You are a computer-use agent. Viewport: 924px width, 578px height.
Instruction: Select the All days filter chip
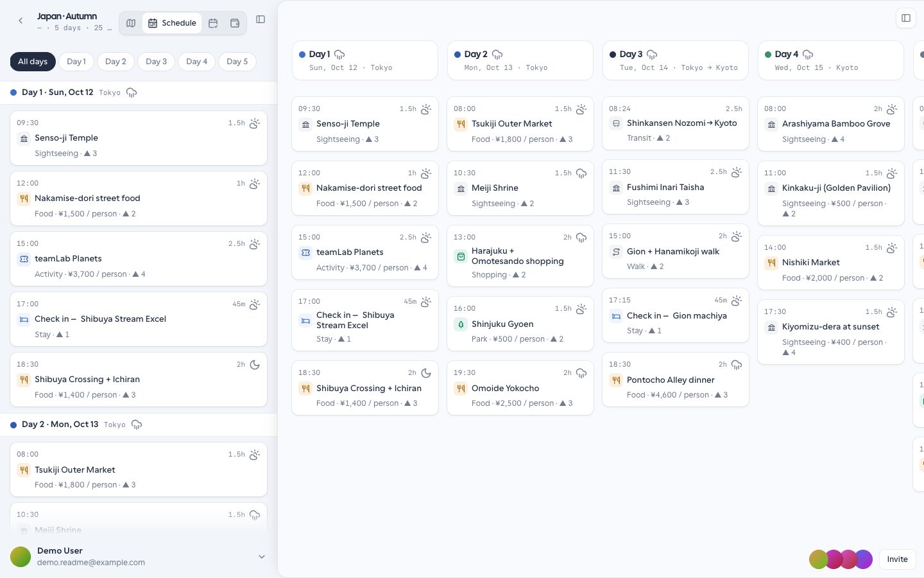pyautogui.click(x=33, y=62)
